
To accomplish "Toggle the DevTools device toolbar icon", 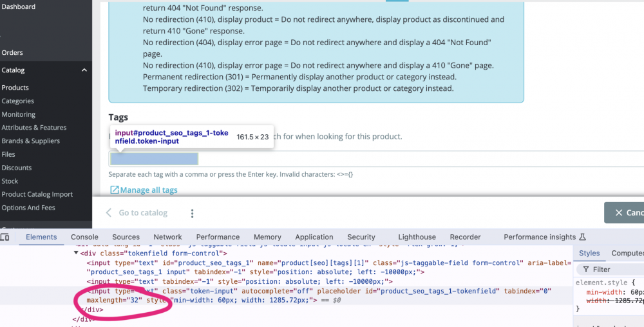I will (x=5, y=237).
